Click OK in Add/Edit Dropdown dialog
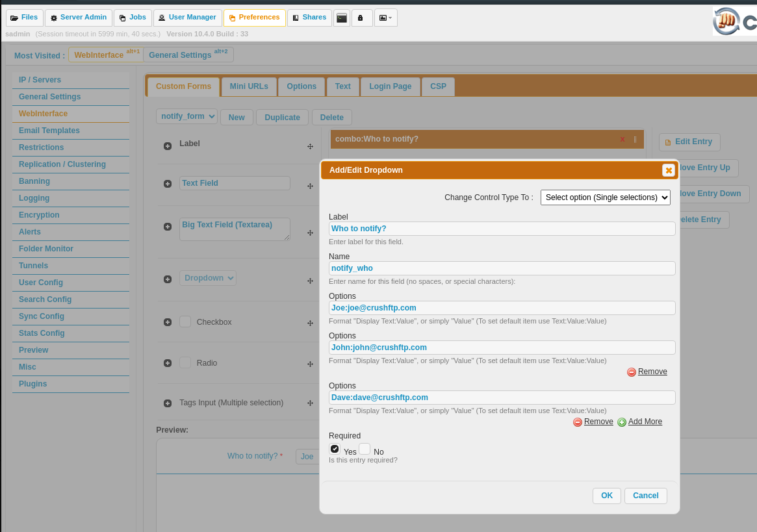The width and height of the screenshot is (757, 532). tap(607, 496)
